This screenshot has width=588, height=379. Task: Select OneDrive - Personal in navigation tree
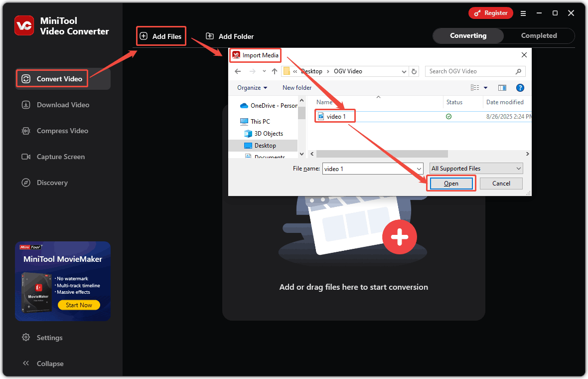[269, 106]
